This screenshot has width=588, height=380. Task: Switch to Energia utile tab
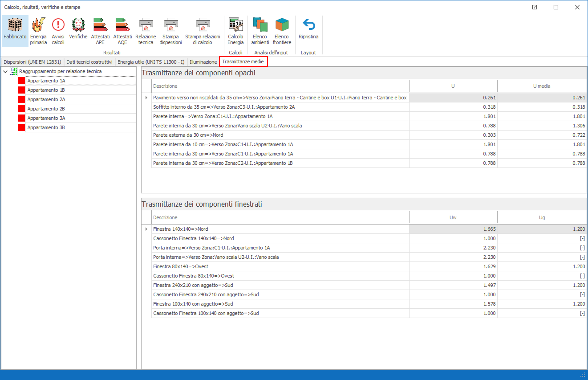tap(151, 62)
